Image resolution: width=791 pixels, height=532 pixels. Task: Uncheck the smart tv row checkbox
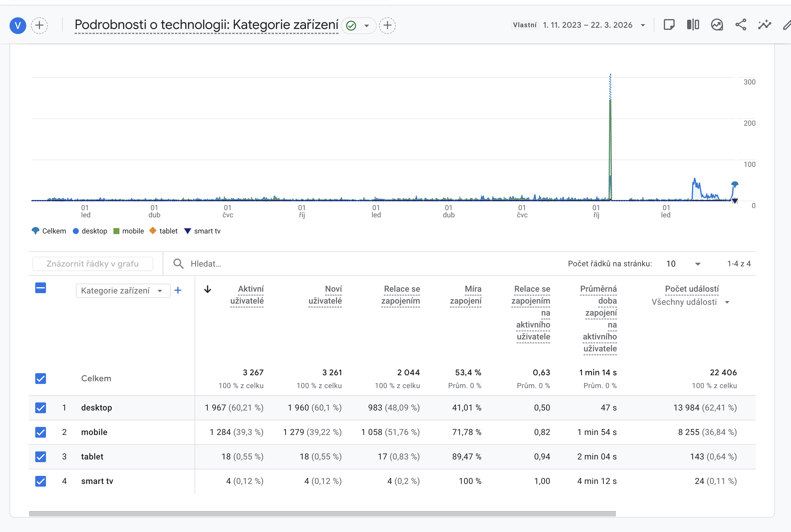(x=41, y=481)
